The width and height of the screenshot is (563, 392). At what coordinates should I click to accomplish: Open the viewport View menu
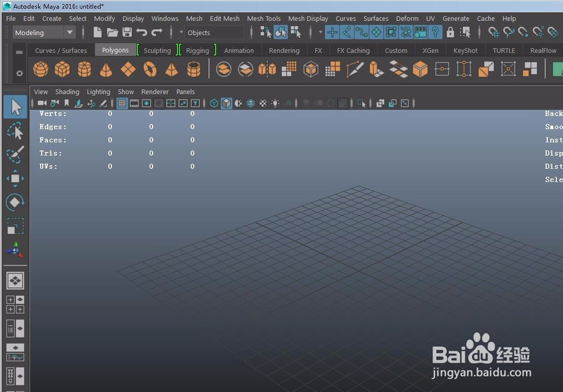point(41,92)
